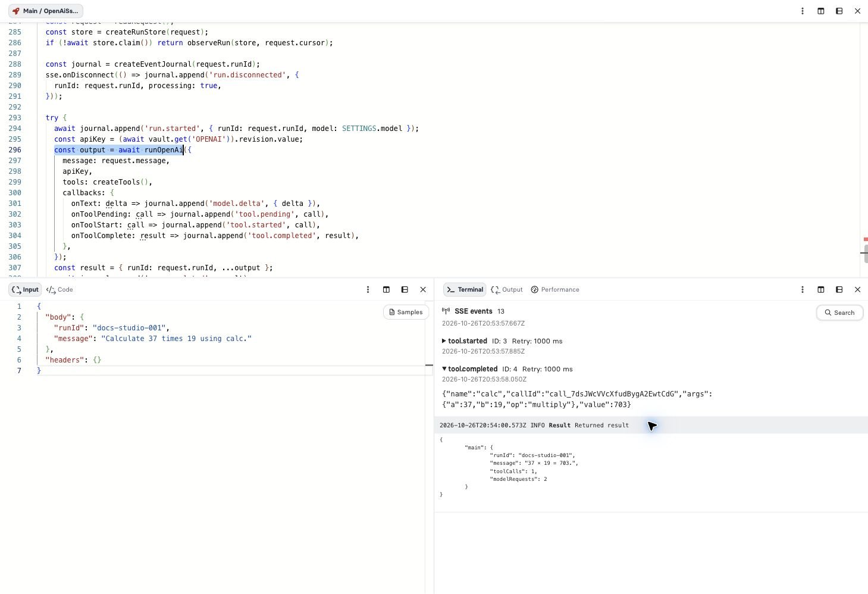The width and height of the screenshot is (868, 594).
Task: Click the code editor's vertical scrollbar thumb
Action: 866,254
